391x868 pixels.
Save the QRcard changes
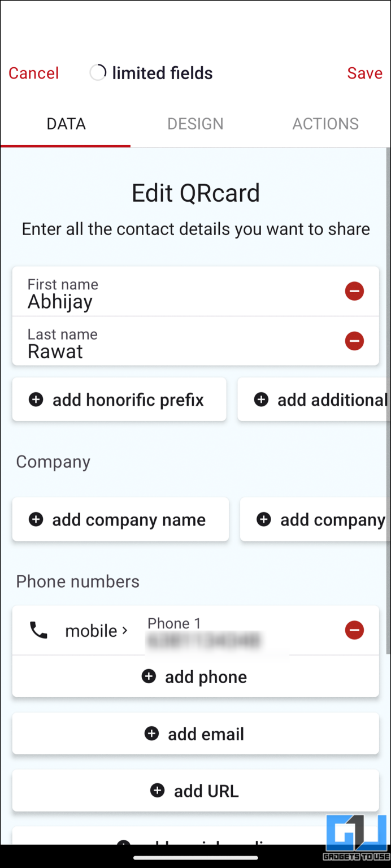click(x=364, y=72)
